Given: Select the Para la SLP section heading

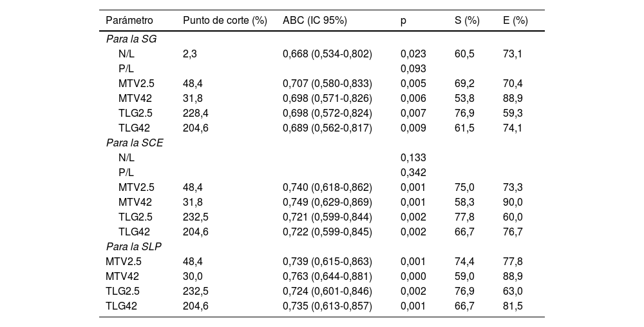Looking at the screenshot, I should [x=133, y=246].
